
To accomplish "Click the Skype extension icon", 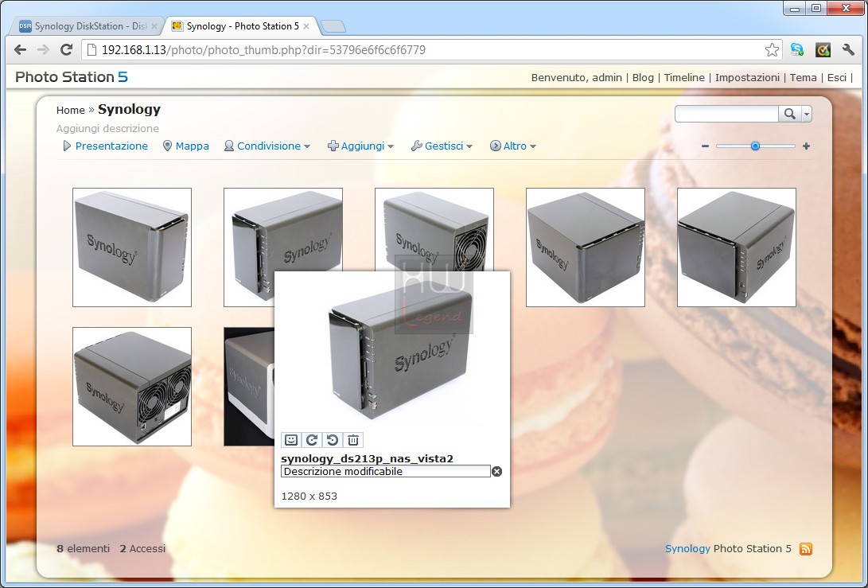I will pos(796,50).
